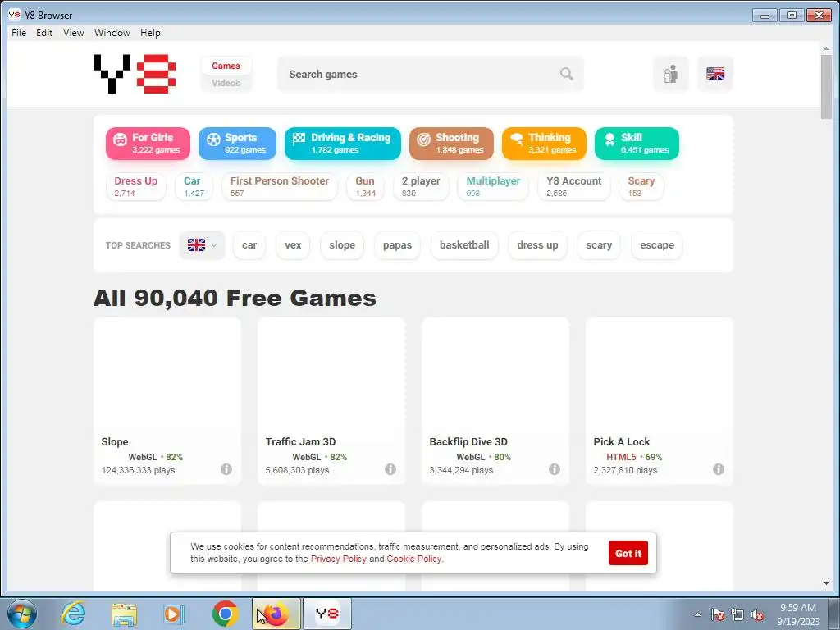Open the user account icon

tap(671, 74)
